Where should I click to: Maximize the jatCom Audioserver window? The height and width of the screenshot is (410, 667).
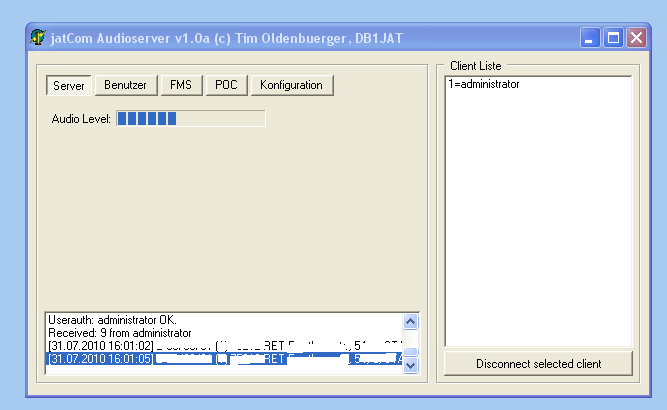tap(613, 38)
